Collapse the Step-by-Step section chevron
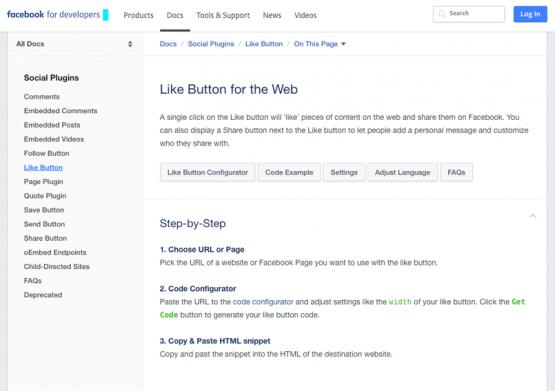 [x=532, y=215]
